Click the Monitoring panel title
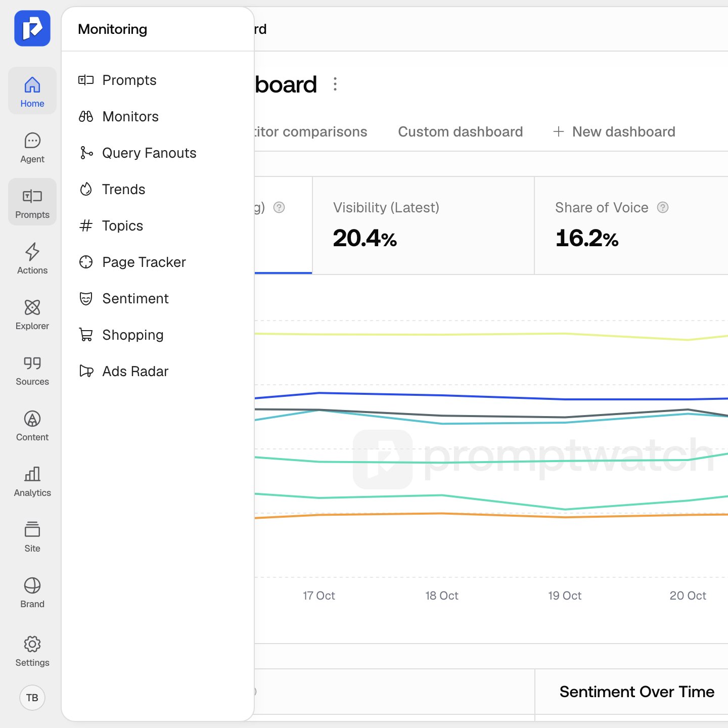The image size is (728, 728). point(113,29)
